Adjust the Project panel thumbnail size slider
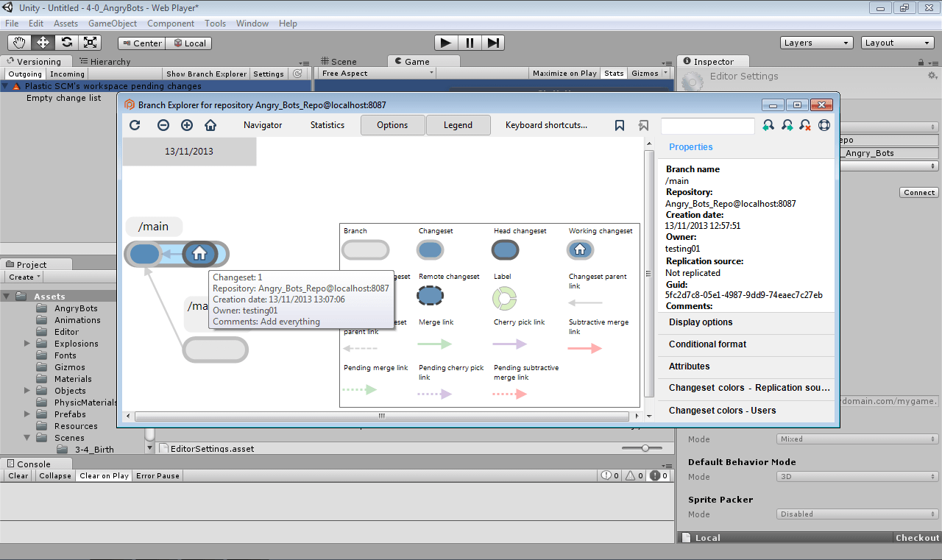 pyautogui.click(x=645, y=447)
